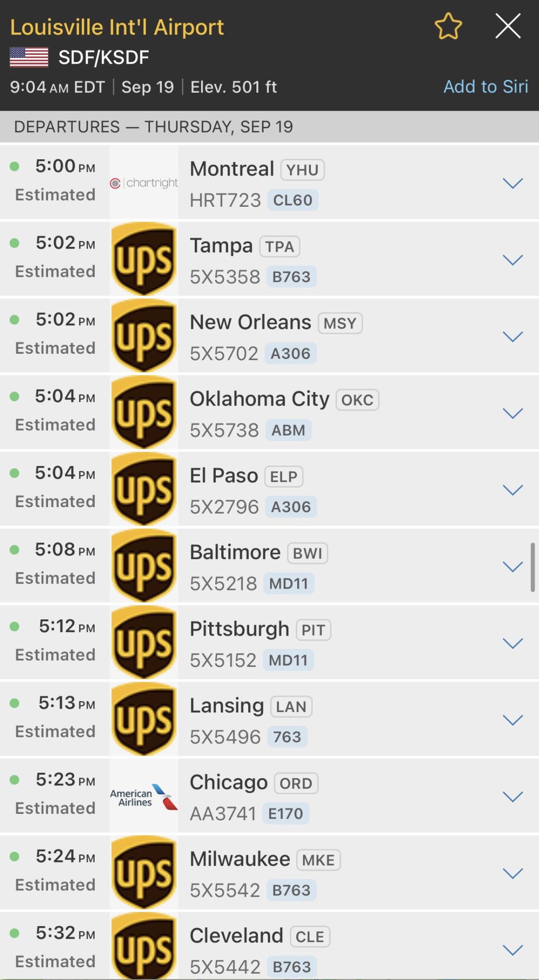Expand the Pittsburgh 5X5152 departure
This screenshot has width=539, height=980.
pyautogui.click(x=513, y=643)
